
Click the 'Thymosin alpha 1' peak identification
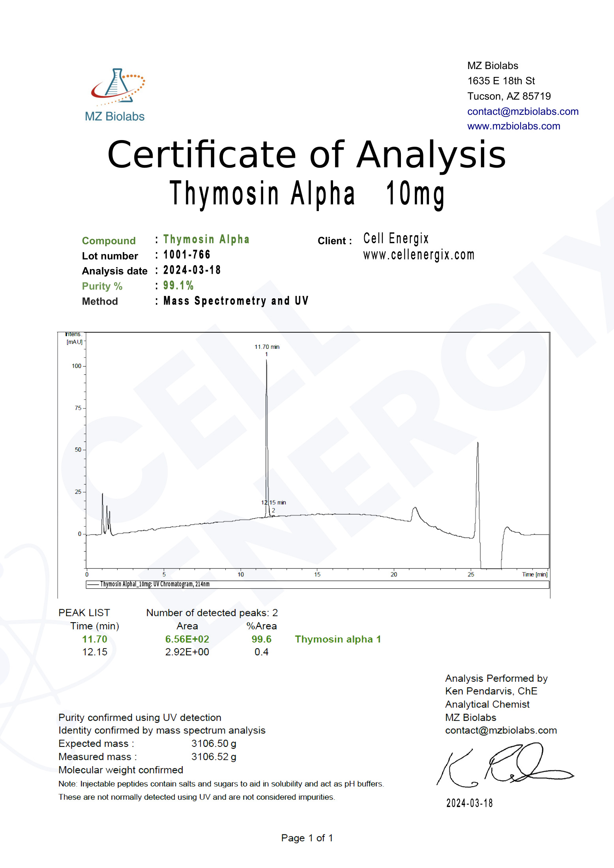pyautogui.click(x=338, y=639)
